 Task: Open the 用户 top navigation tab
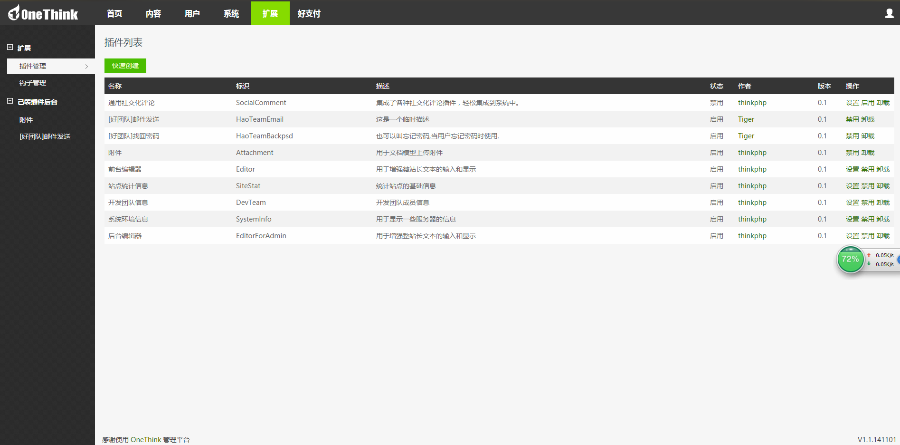point(192,14)
